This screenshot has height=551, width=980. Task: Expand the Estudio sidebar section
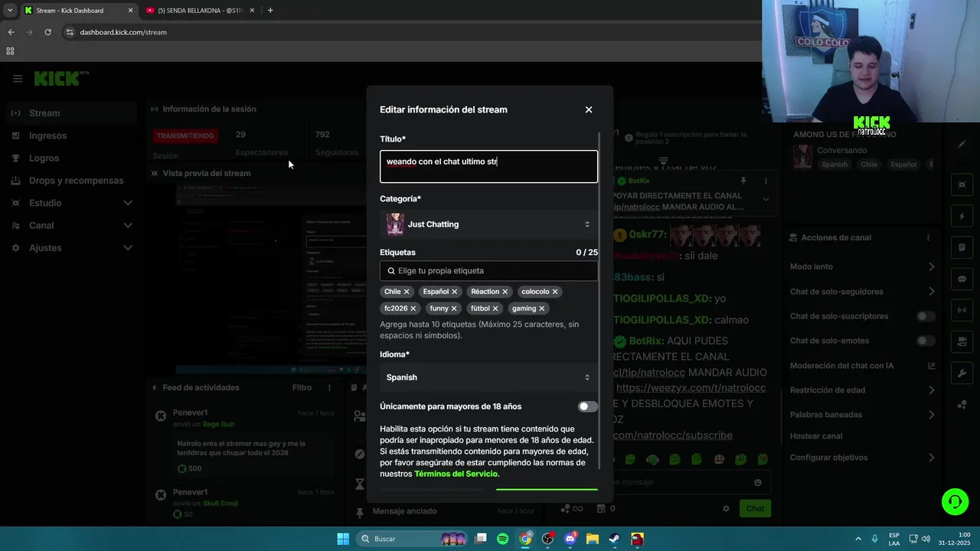(73, 203)
